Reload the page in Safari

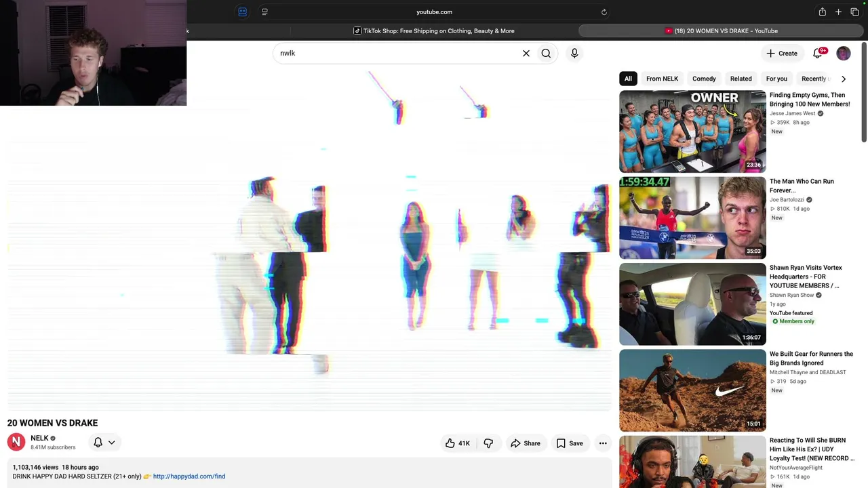click(604, 12)
